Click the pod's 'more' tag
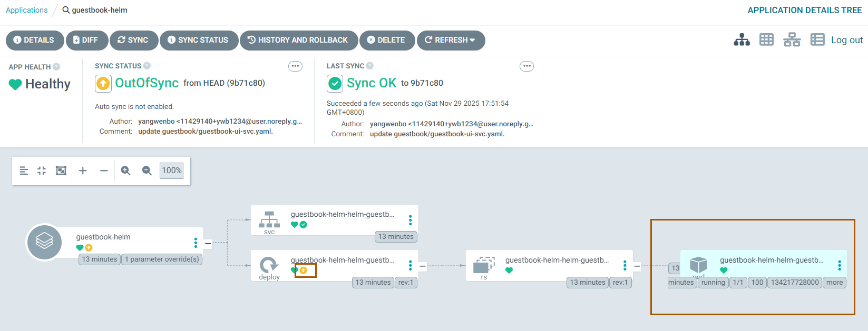This screenshot has width=868, height=331. (x=834, y=283)
